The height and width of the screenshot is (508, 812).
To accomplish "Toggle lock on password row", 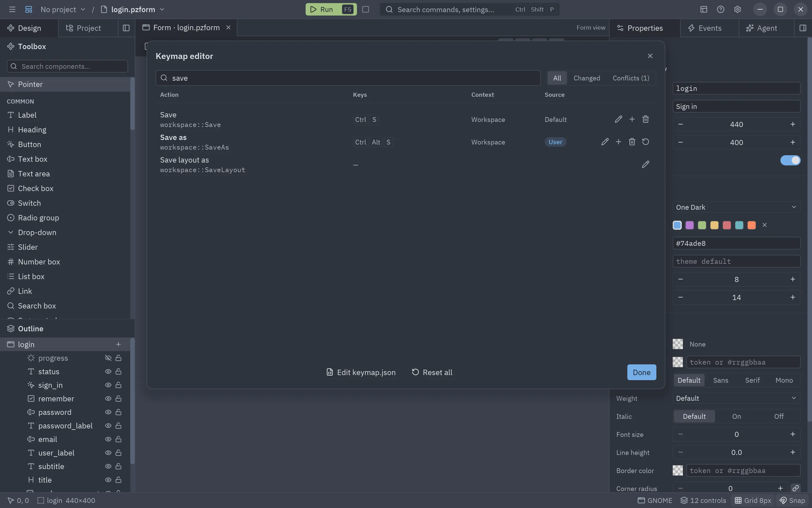I will pos(118,412).
